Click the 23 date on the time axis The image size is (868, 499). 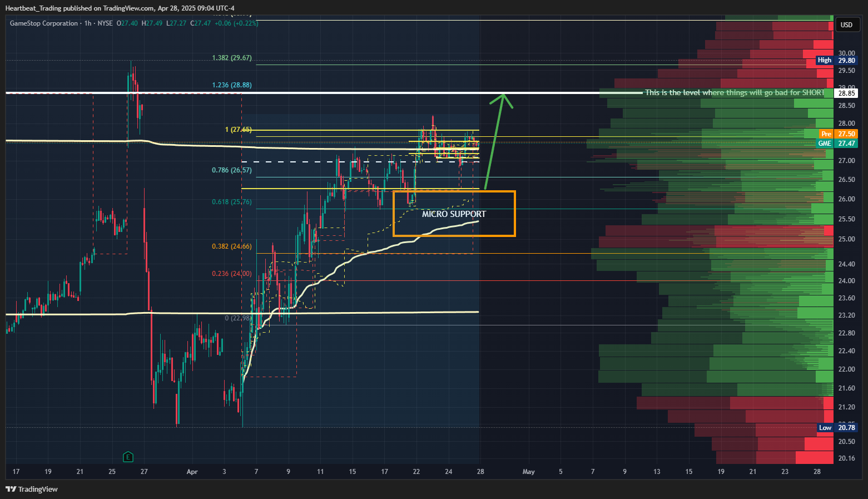click(785, 472)
